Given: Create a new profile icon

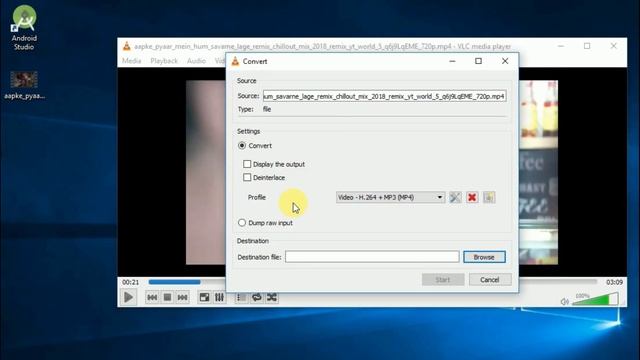Looking at the screenshot, I should [489, 198].
